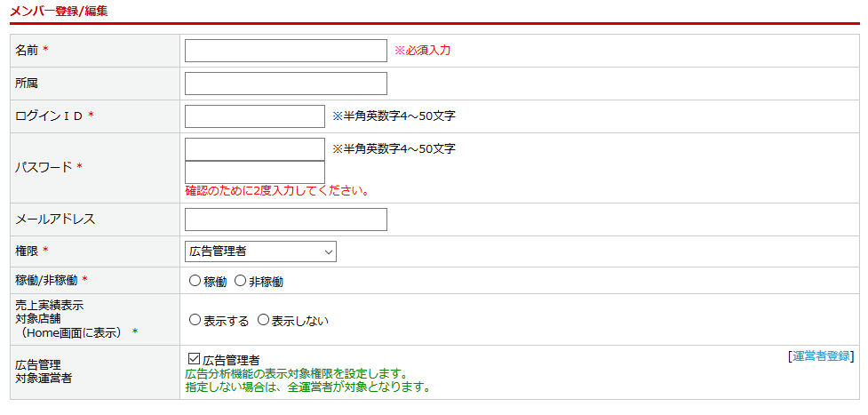Click the 名前 row label cell
The height and width of the screenshot is (415, 868).
pyautogui.click(x=32, y=51)
